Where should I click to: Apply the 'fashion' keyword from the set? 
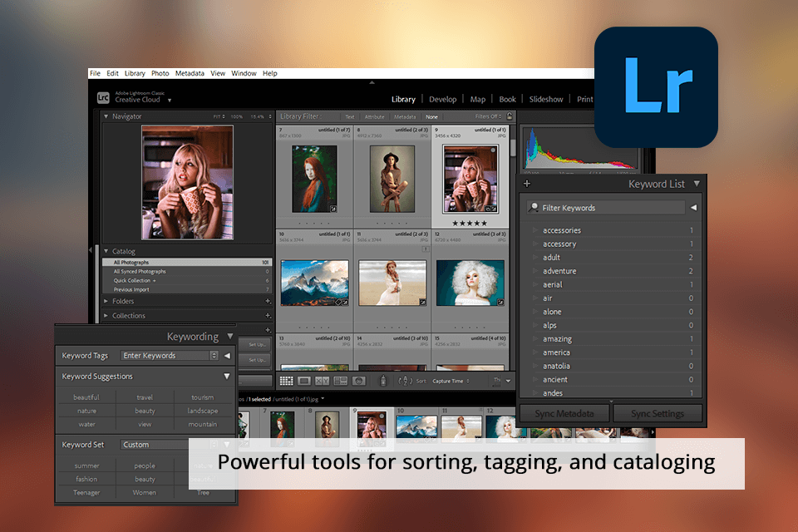click(86, 479)
